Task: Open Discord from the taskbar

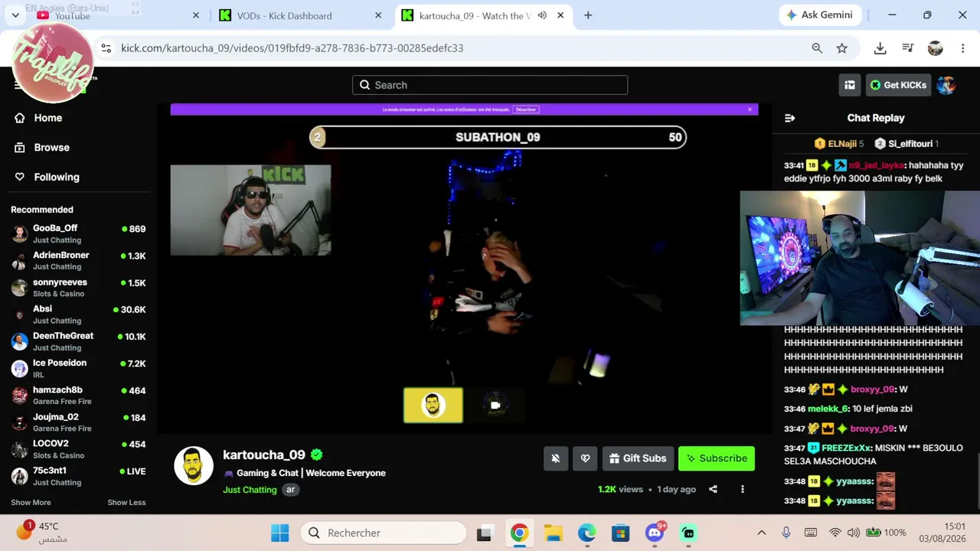Action: pyautogui.click(x=655, y=533)
